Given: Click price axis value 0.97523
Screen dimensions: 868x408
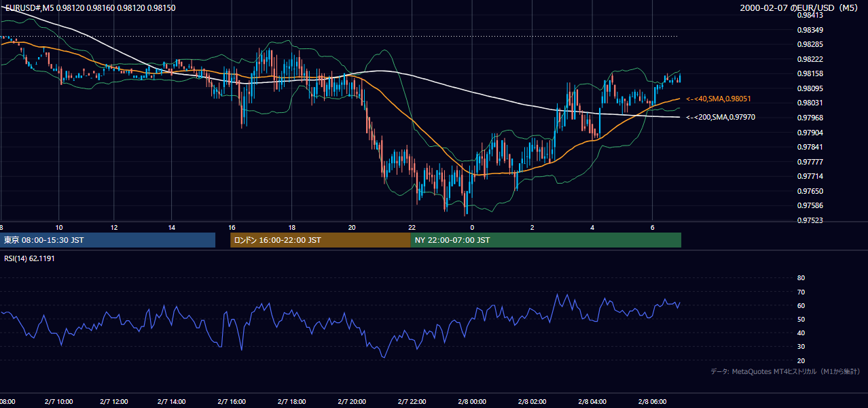Looking at the screenshot, I should 810,220.
